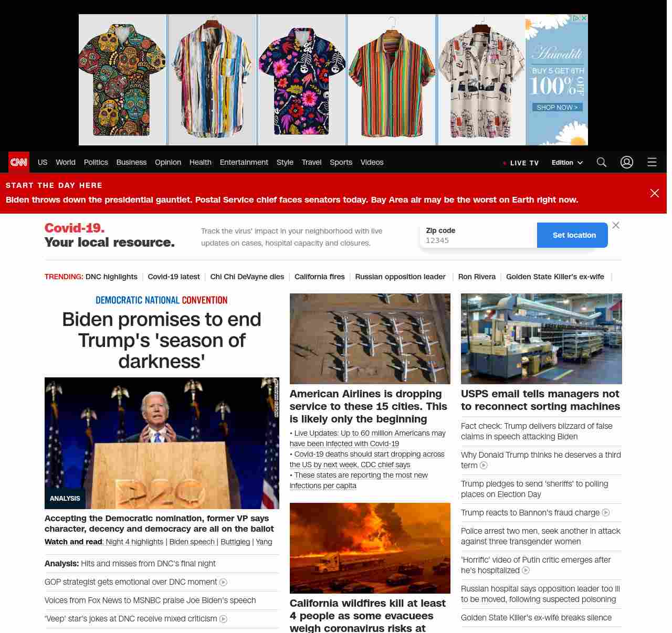Expand the Edition dropdown
Image resolution: width=672 pixels, height=633 pixels.
(x=567, y=163)
